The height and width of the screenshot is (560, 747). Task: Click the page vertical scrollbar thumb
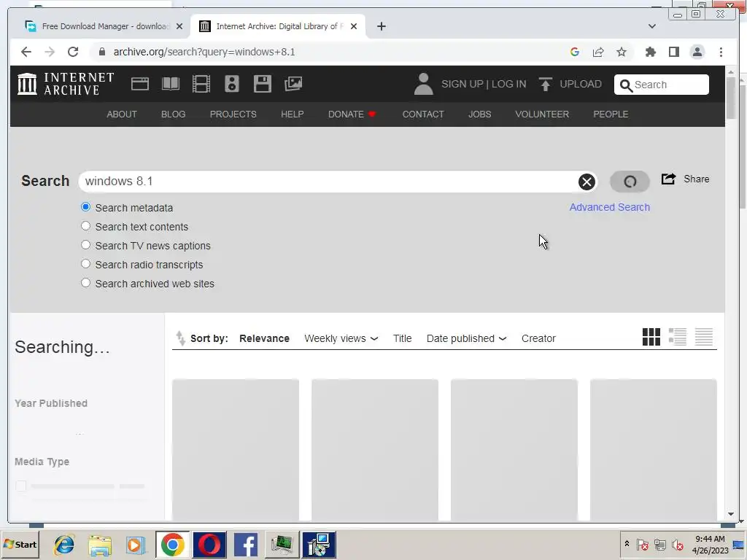click(x=731, y=98)
